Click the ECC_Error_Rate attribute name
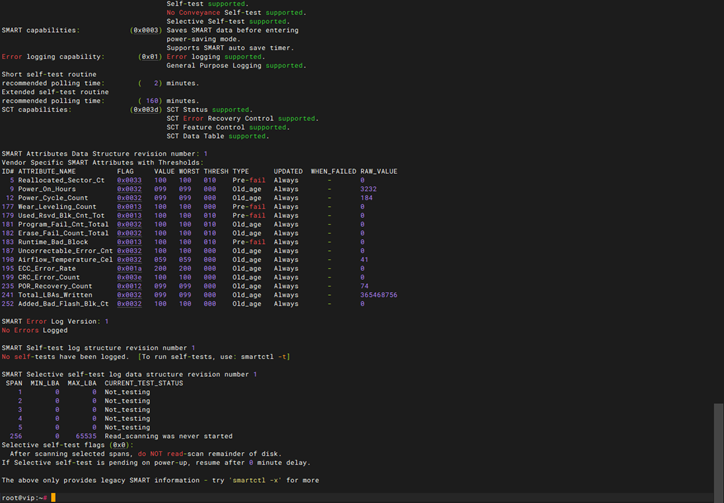This screenshot has height=503, width=724. [47, 268]
